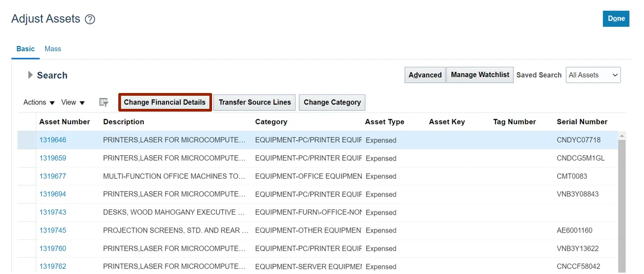Open asset 1319743 link
Image resolution: width=644 pixels, height=274 pixels.
click(x=53, y=212)
